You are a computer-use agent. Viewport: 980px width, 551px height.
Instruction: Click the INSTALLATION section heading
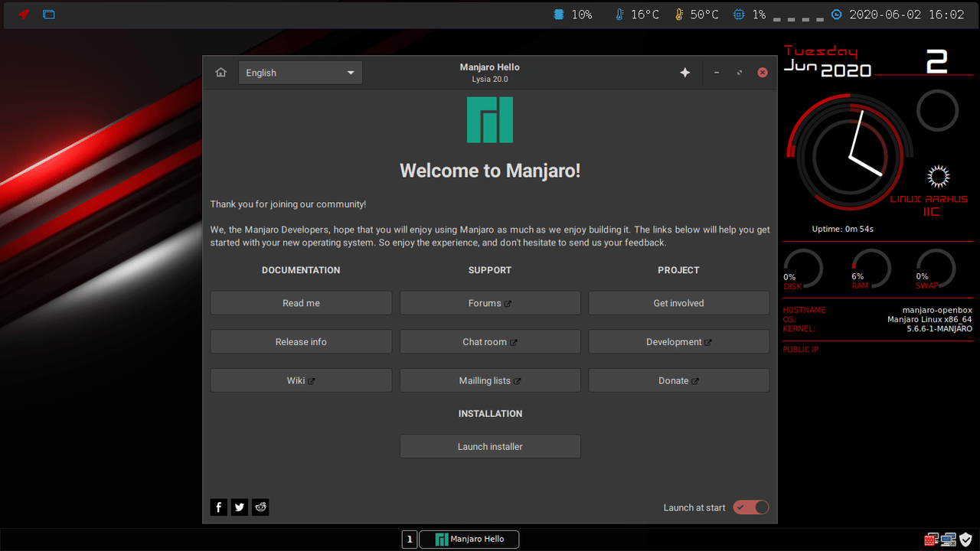click(490, 413)
